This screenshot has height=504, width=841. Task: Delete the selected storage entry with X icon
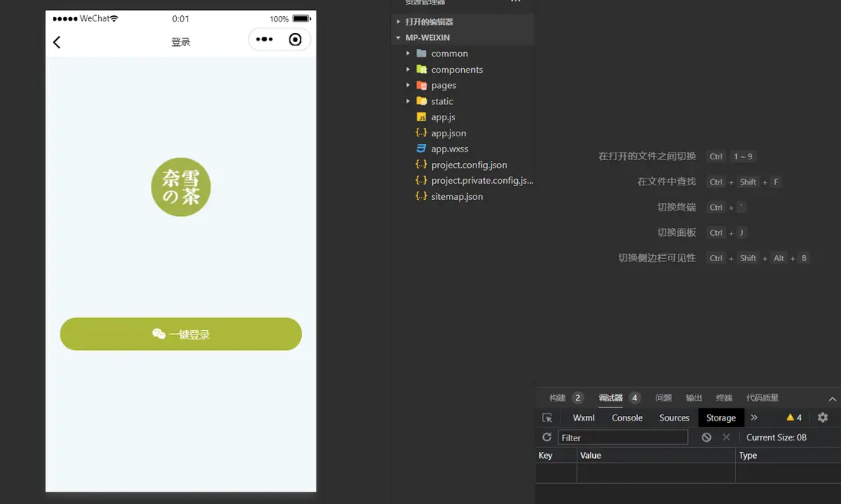726,437
